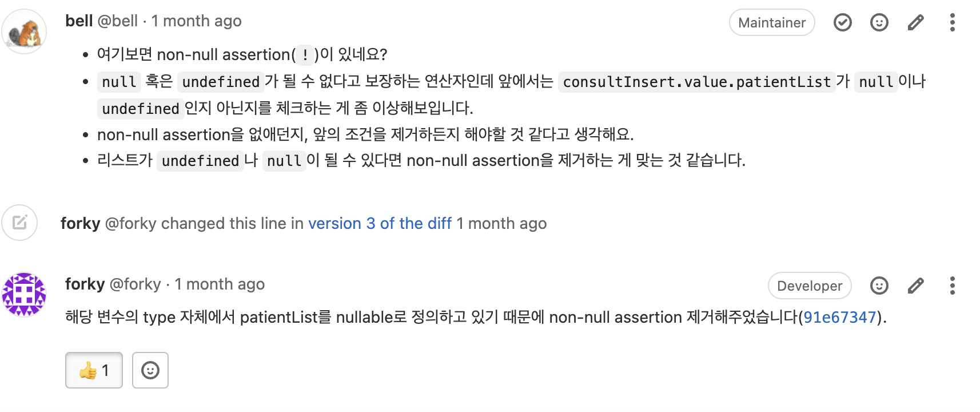Resolve the discussion thread with the checkmark icon

click(842, 22)
